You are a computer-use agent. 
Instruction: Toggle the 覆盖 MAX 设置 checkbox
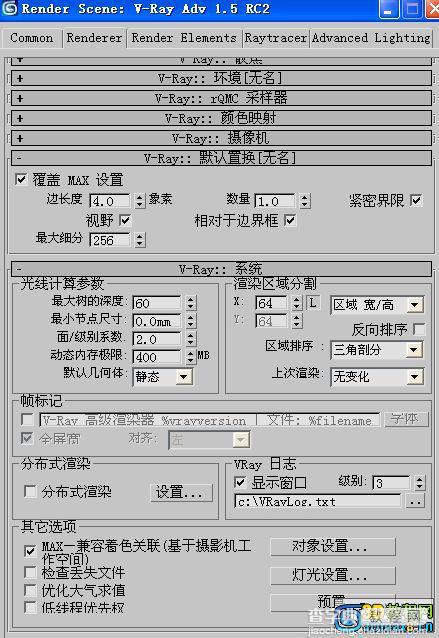21,179
